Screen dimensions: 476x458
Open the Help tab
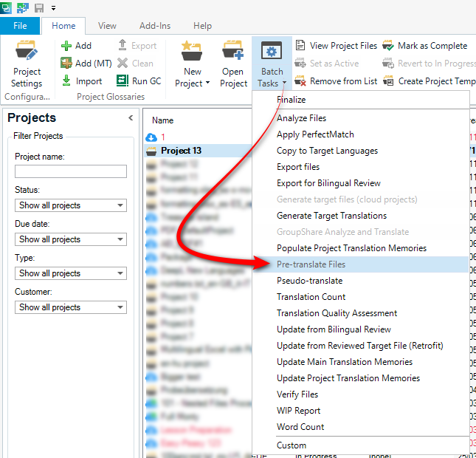pyautogui.click(x=202, y=26)
